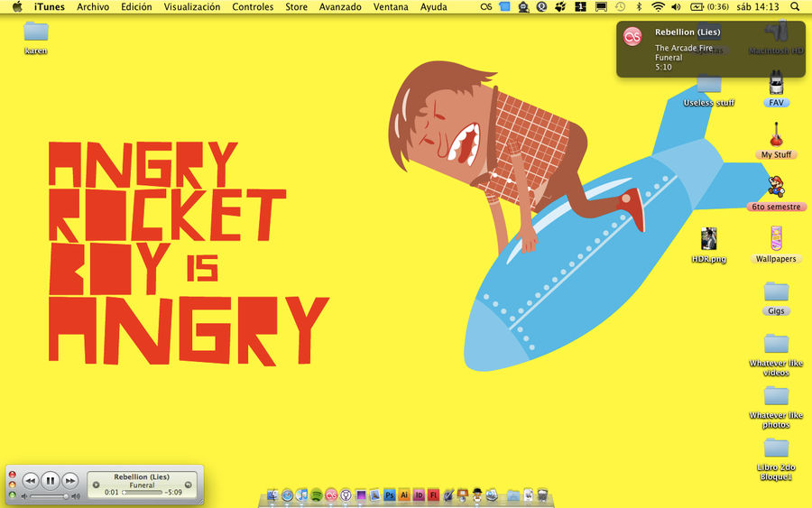Click the small play arrow left of song title
The image size is (812, 508).
pyautogui.click(x=96, y=485)
